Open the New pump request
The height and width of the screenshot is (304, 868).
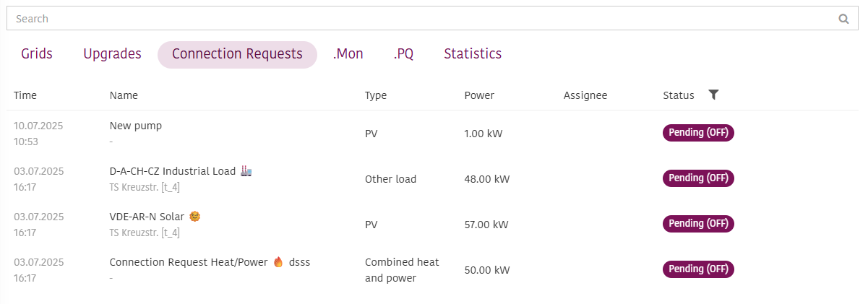pos(136,126)
